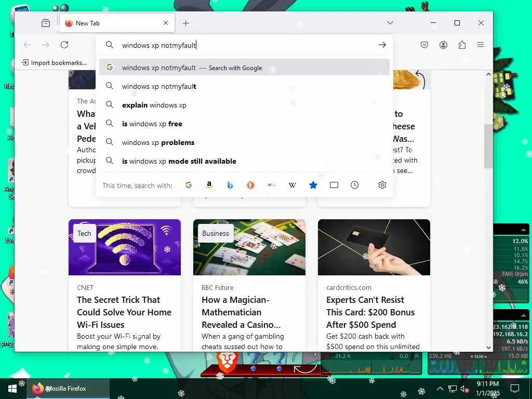The height and width of the screenshot is (399, 532).
Task: Select 'is windows xp mode still available'
Action: click(244, 161)
